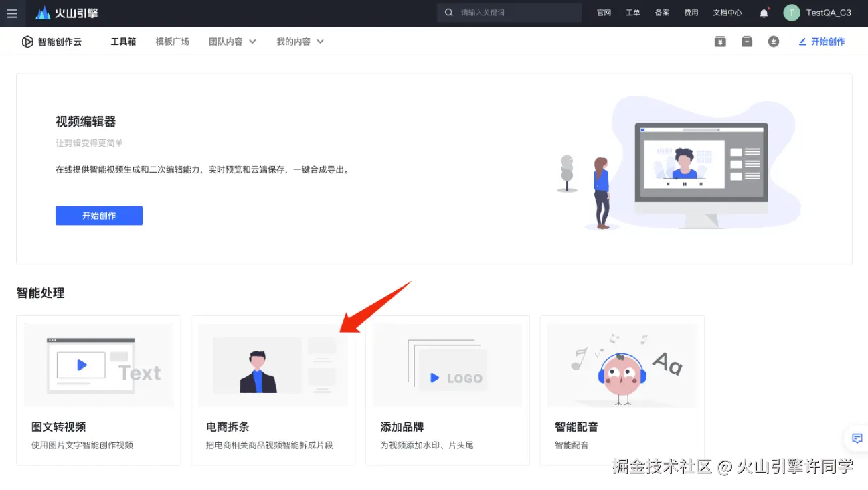This screenshot has width=868, height=490.
Task: Open the 团队内容 menu
Action: [226, 42]
